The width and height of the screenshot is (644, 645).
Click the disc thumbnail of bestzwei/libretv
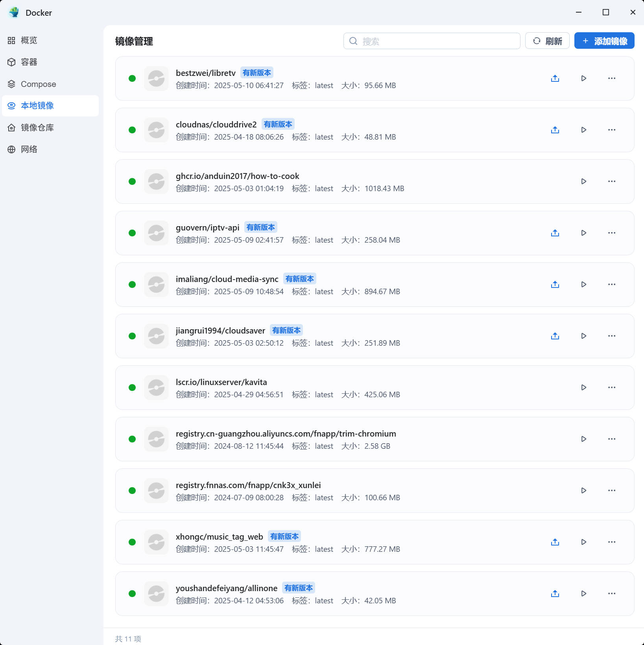(156, 78)
